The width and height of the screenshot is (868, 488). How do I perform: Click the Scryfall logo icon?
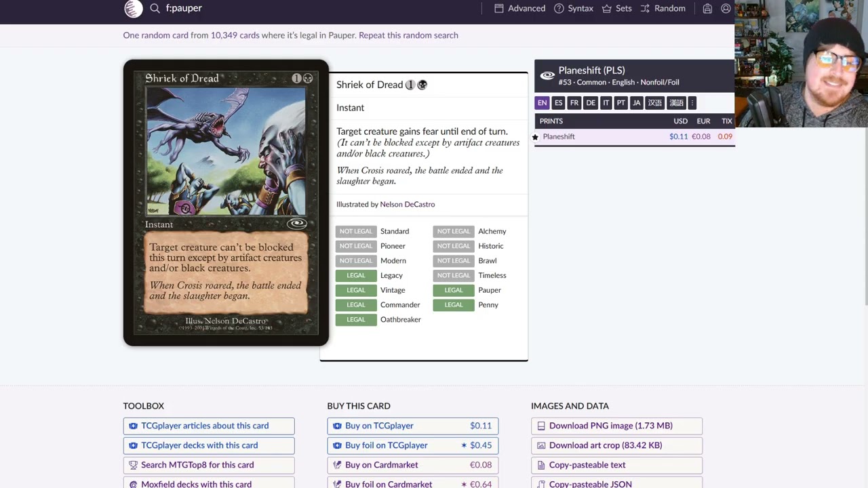[134, 8]
